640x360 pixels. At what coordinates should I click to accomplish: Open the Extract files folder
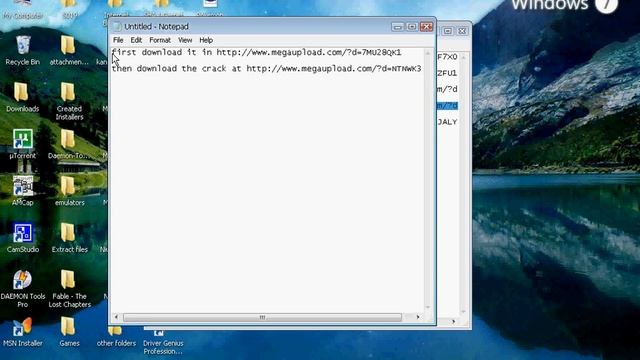pyautogui.click(x=69, y=238)
